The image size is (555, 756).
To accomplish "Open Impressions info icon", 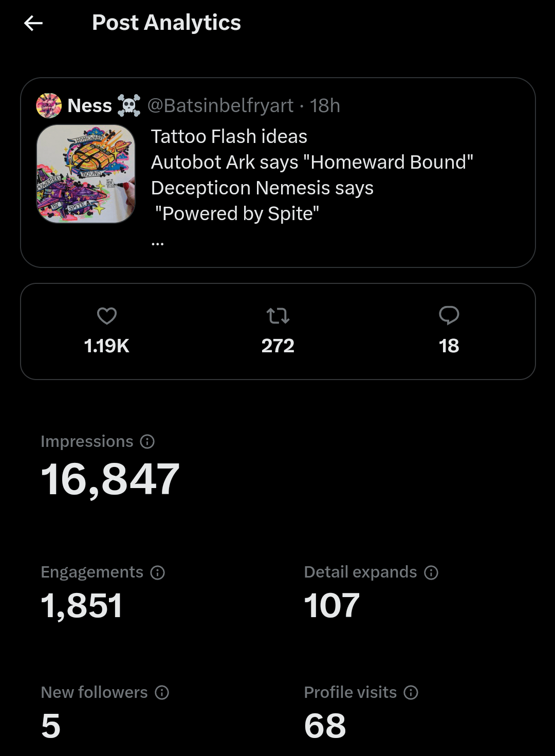I will tap(147, 442).
